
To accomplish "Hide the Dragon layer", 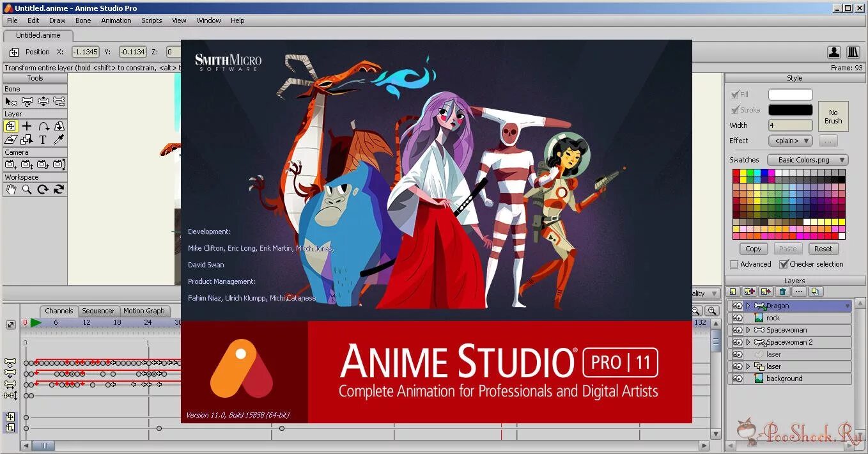I will click(737, 306).
